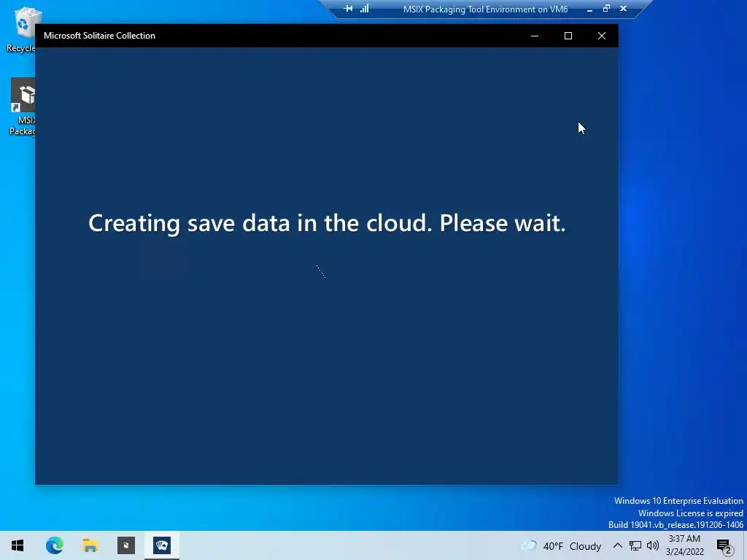Minimize the Microsoft Solitaire Collection window
Image resolution: width=747 pixels, height=560 pixels.
pos(535,36)
